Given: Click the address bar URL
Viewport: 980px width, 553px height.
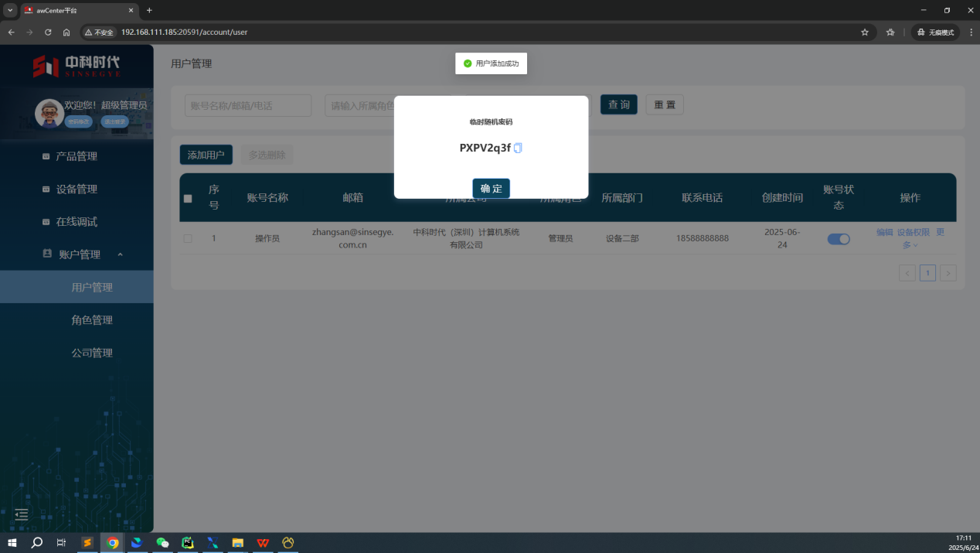Looking at the screenshot, I should (x=184, y=32).
